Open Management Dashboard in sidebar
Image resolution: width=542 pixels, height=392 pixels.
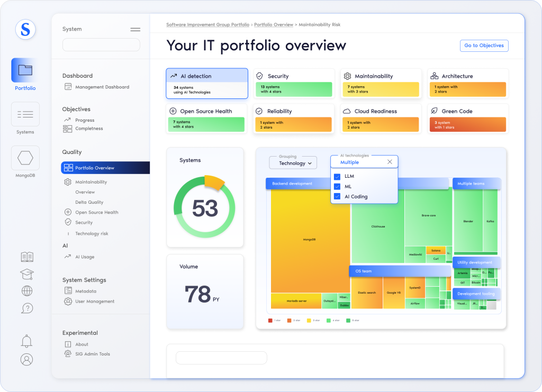102,87
